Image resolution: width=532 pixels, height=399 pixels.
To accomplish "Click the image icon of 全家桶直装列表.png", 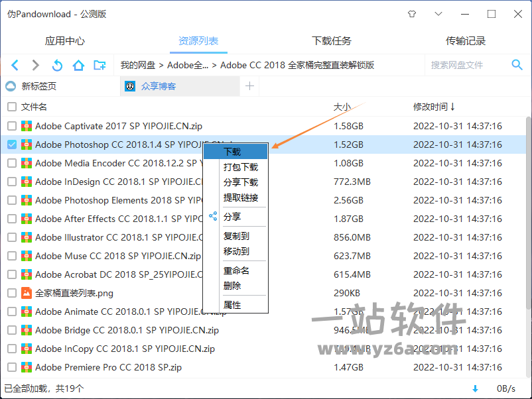I will coord(27,293).
